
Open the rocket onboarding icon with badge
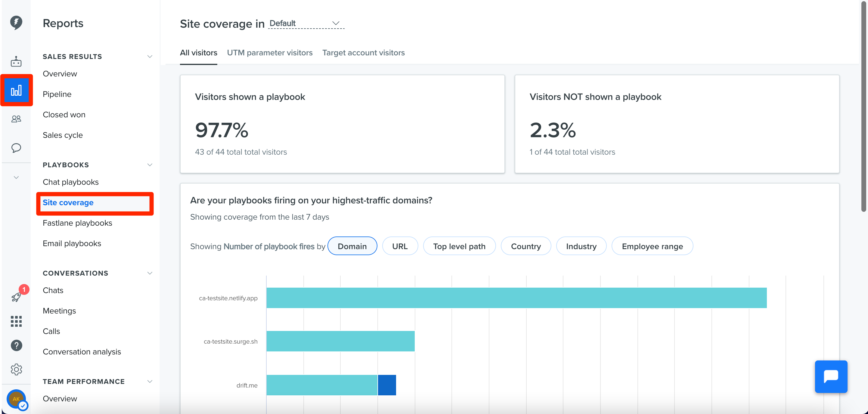click(16, 296)
